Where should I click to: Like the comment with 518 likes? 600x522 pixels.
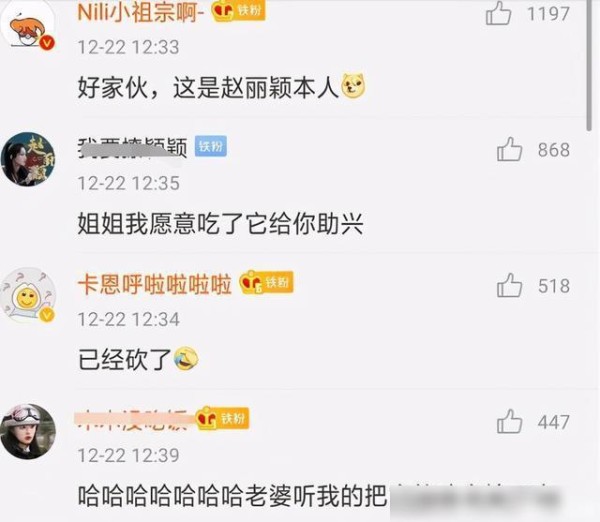coord(509,285)
